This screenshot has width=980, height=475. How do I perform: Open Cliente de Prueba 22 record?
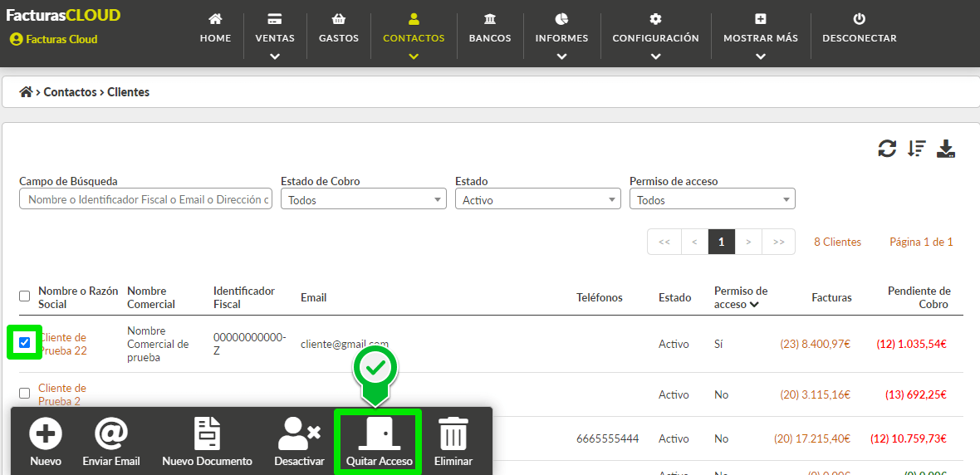tap(62, 344)
